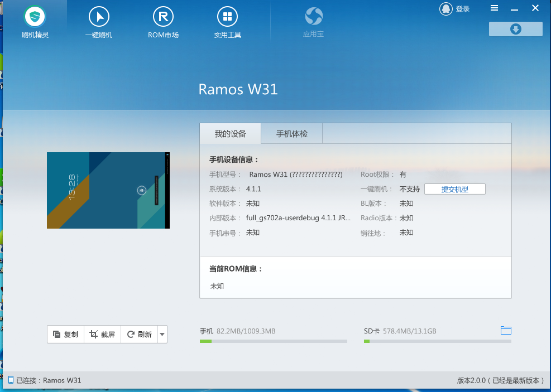Click the 手机 storage usage bar
This screenshot has width=551, height=392.
tap(274, 341)
